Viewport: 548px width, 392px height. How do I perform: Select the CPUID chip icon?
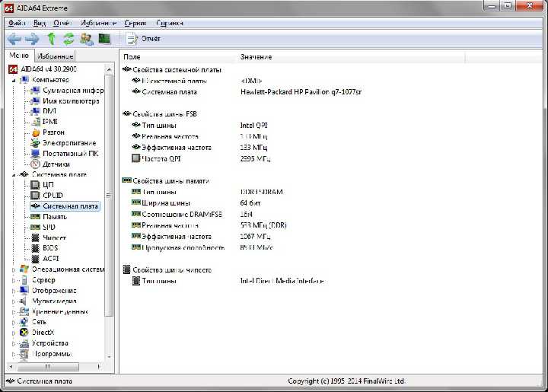pos(35,196)
